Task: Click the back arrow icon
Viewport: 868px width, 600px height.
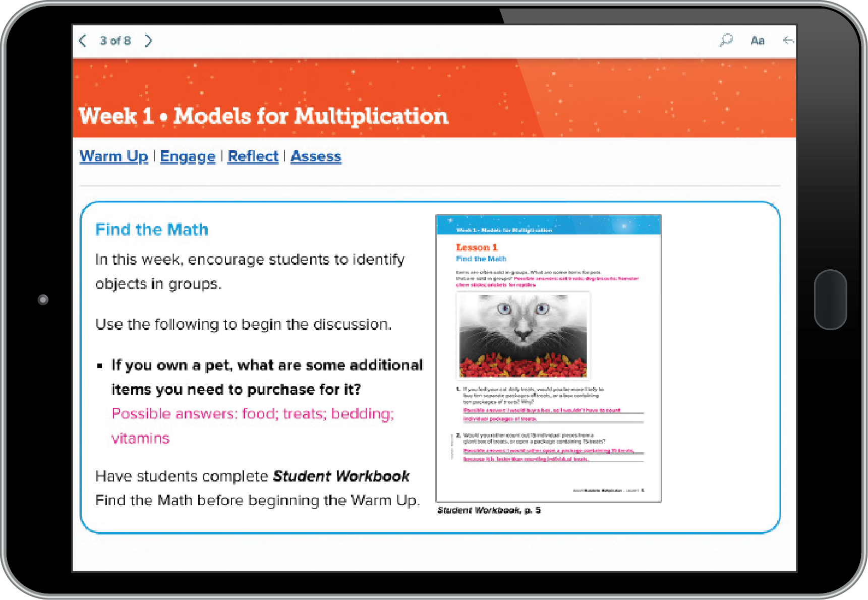Action: tap(789, 40)
